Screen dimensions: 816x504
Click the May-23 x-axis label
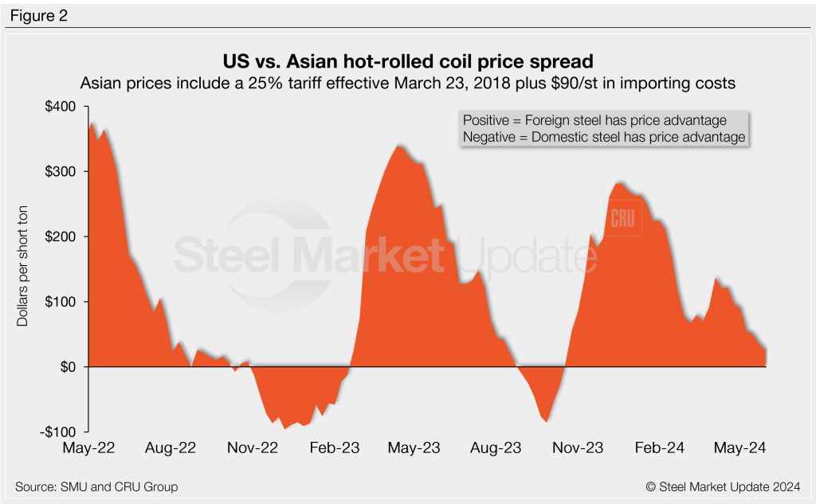click(x=413, y=448)
